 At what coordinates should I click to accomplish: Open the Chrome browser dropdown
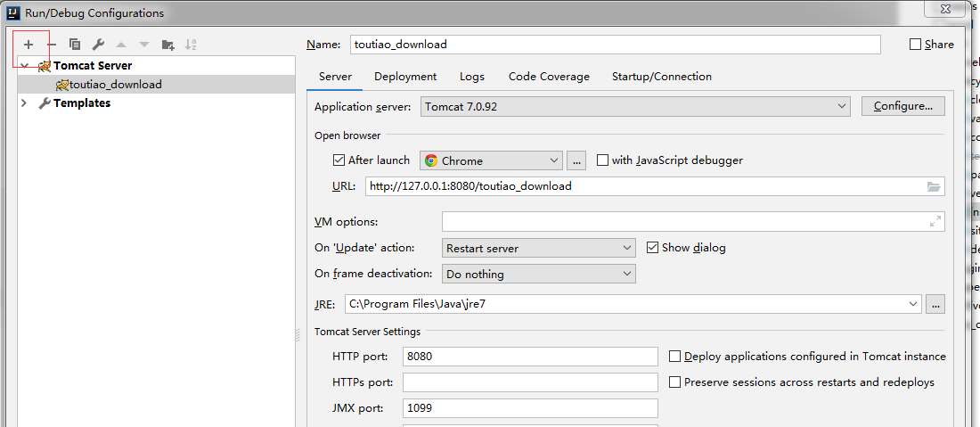click(491, 160)
